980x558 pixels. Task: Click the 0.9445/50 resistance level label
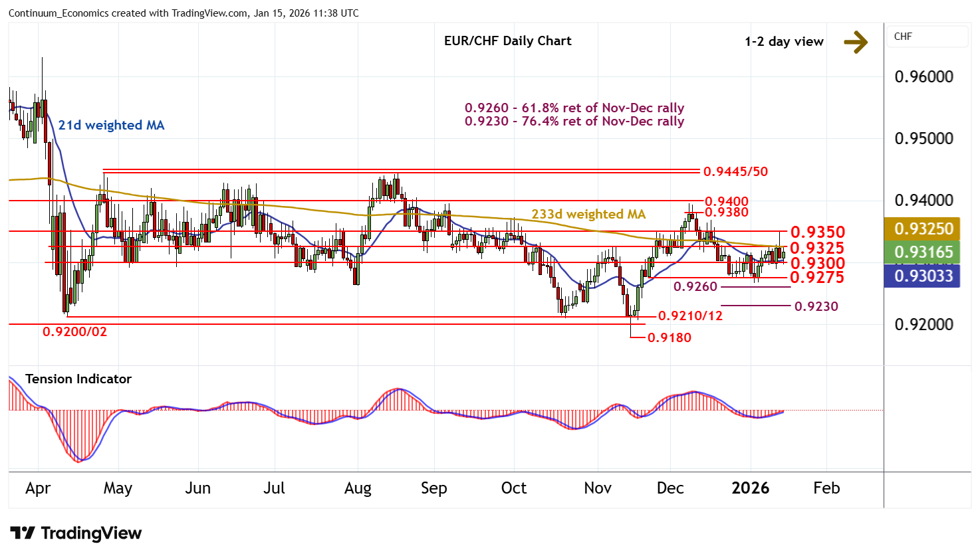[x=735, y=172]
